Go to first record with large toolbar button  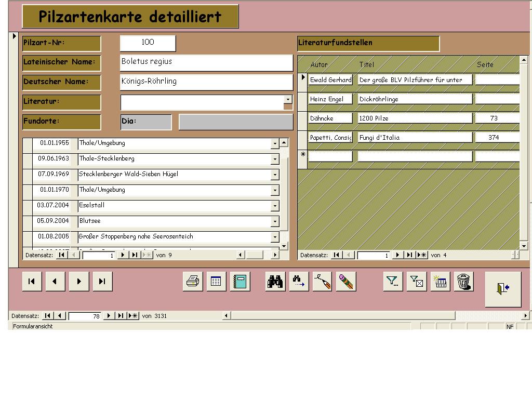pyautogui.click(x=32, y=282)
